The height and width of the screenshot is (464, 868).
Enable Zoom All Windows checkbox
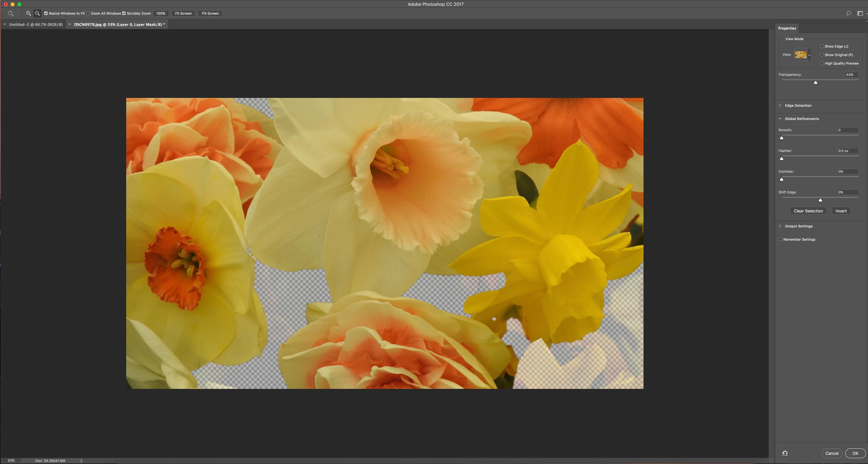88,13
